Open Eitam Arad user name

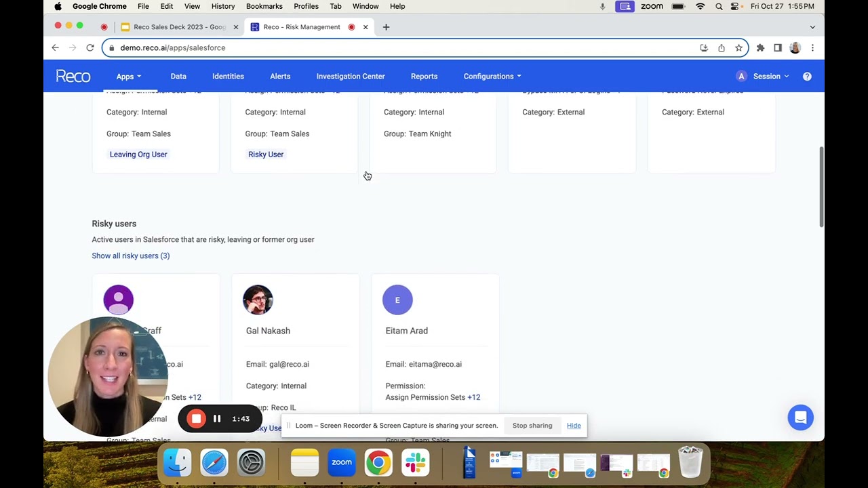406,331
